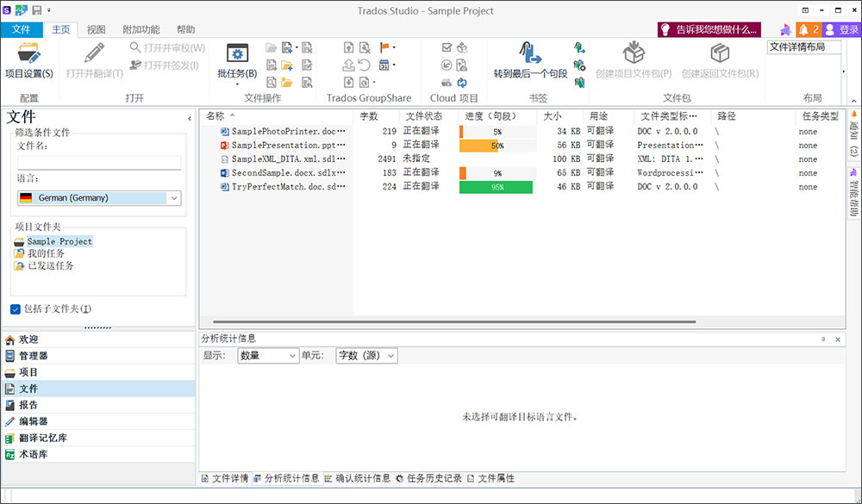Image resolution: width=862 pixels, height=504 pixels.
Task: Open the 管理器 view in navigation pane
Action: point(98,356)
